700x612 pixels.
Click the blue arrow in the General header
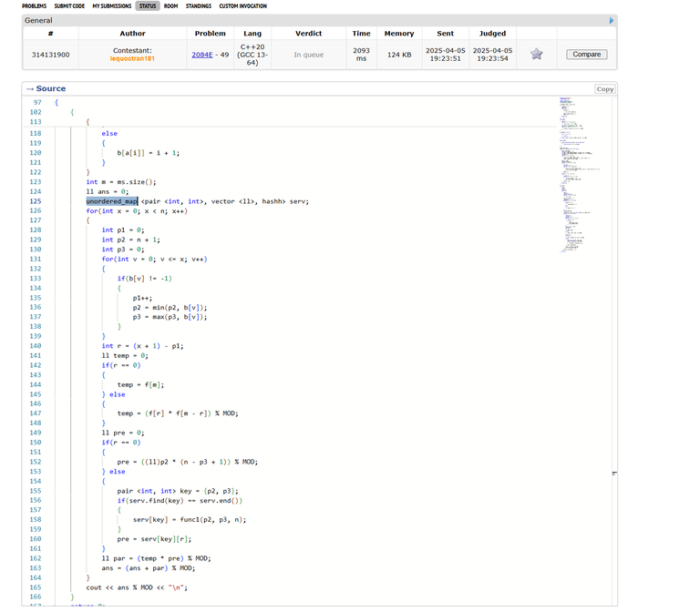pyautogui.click(x=612, y=19)
